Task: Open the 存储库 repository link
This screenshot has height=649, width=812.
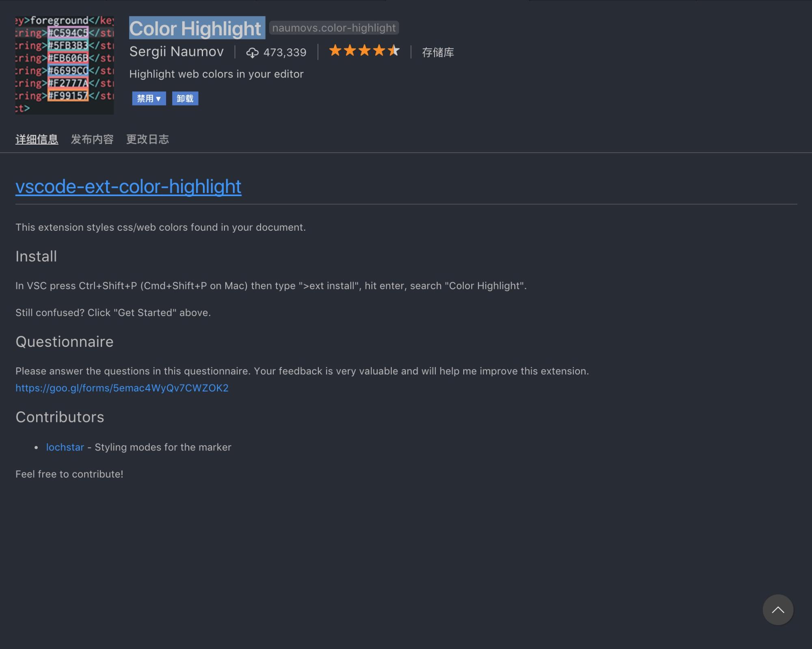Action: (x=437, y=51)
